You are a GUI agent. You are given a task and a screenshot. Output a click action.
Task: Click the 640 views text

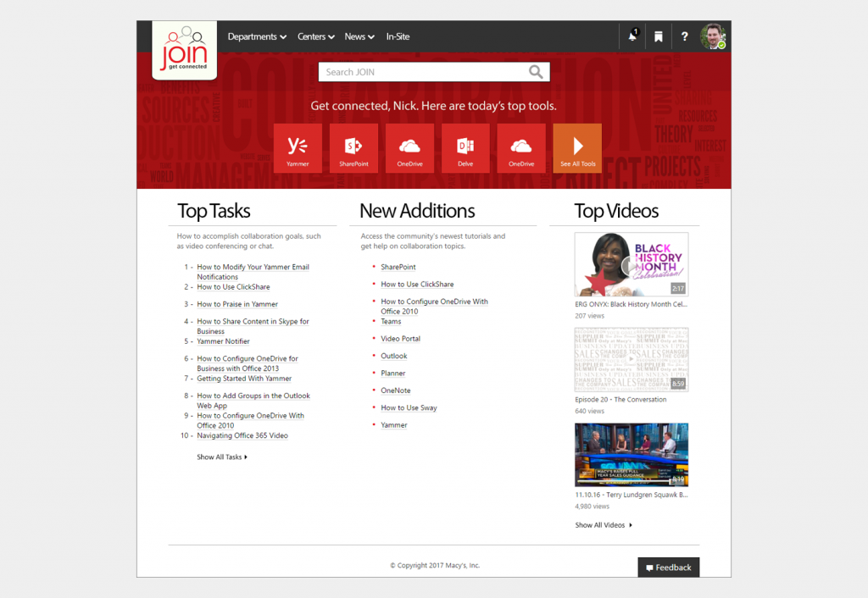[590, 411]
